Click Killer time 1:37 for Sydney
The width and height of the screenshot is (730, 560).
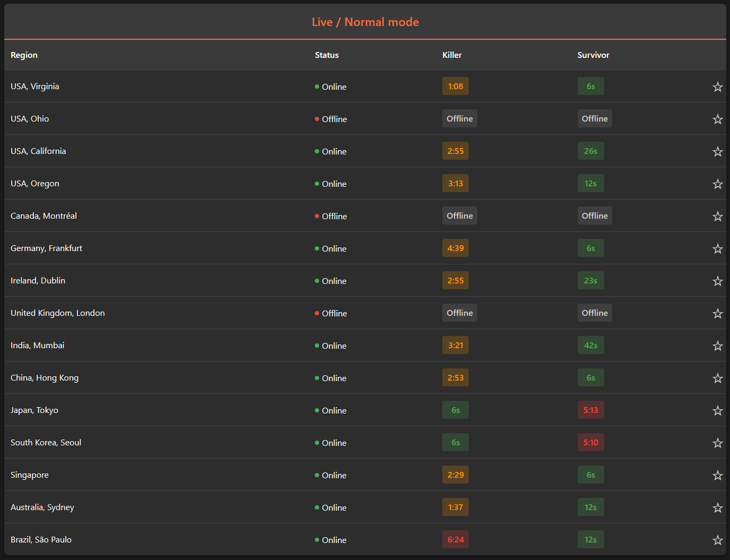tap(456, 507)
